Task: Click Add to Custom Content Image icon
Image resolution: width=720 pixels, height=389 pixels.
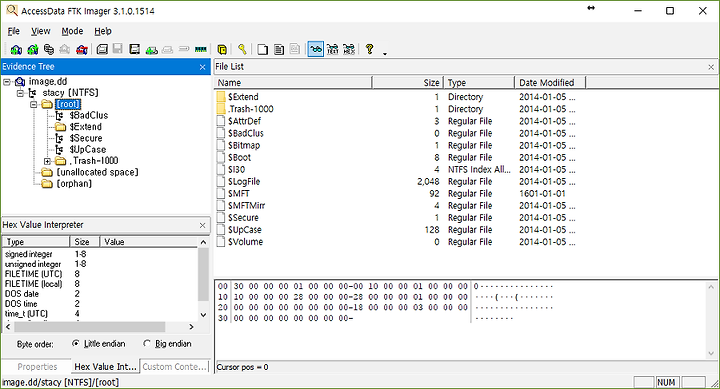Action: (x=152, y=49)
